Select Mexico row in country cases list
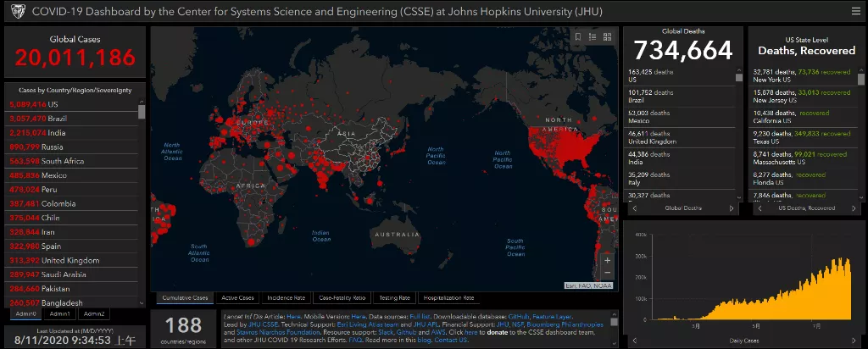The width and height of the screenshot is (868, 349). (73, 175)
